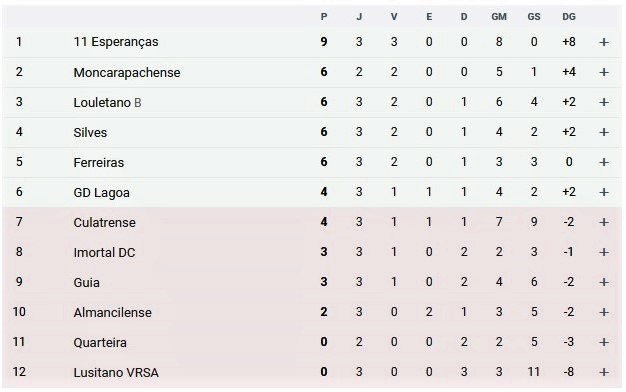The width and height of the screenshot is (626, 392).
Task: Sort by the GM goals scored header
Action: pyautogui.click(x=499, y=17)
